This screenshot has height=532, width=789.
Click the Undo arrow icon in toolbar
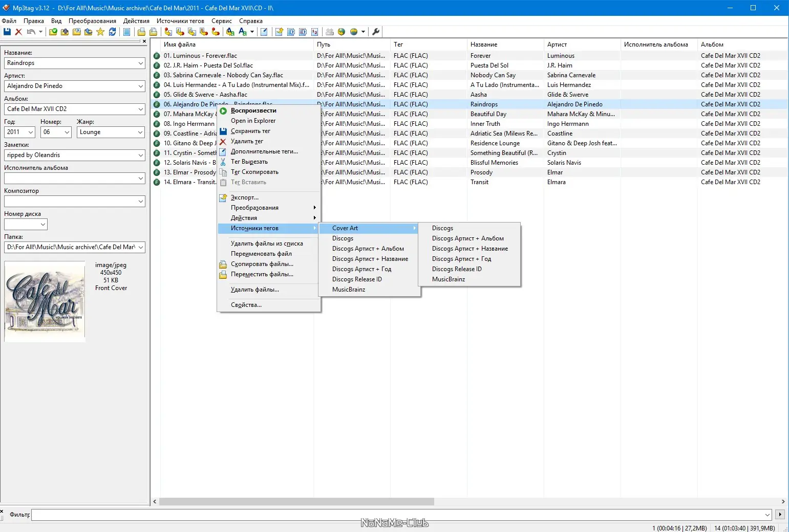click(31, 32)
